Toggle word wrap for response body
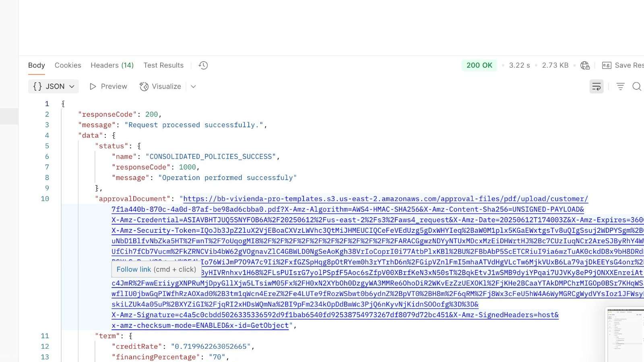Viewport: 644px width, 362px height. 596,87
